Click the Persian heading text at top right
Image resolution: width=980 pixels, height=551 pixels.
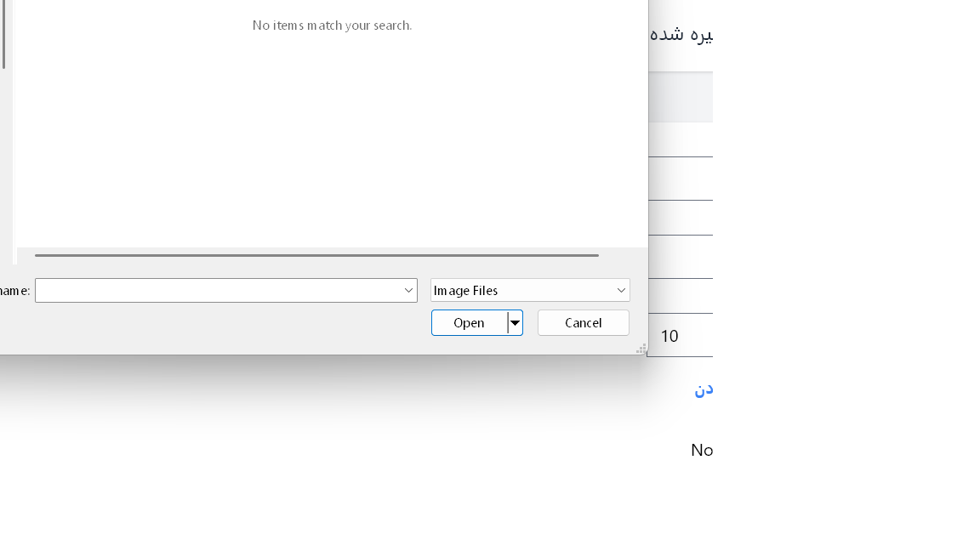681,35
